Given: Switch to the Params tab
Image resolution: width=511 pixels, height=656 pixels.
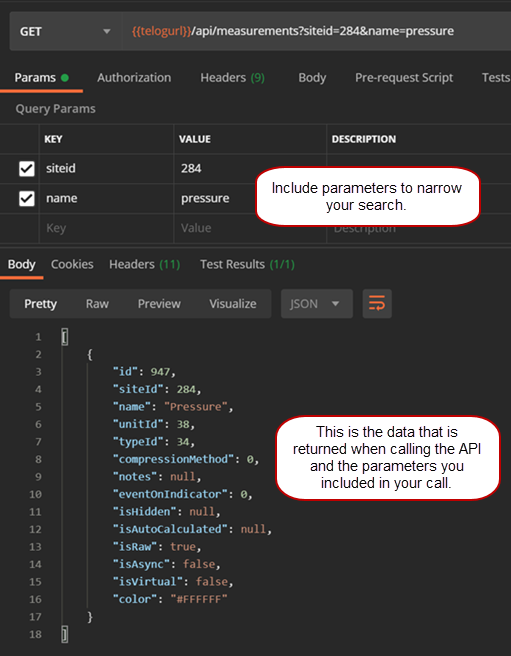Looking at the screenshot, I should [41, 78].
